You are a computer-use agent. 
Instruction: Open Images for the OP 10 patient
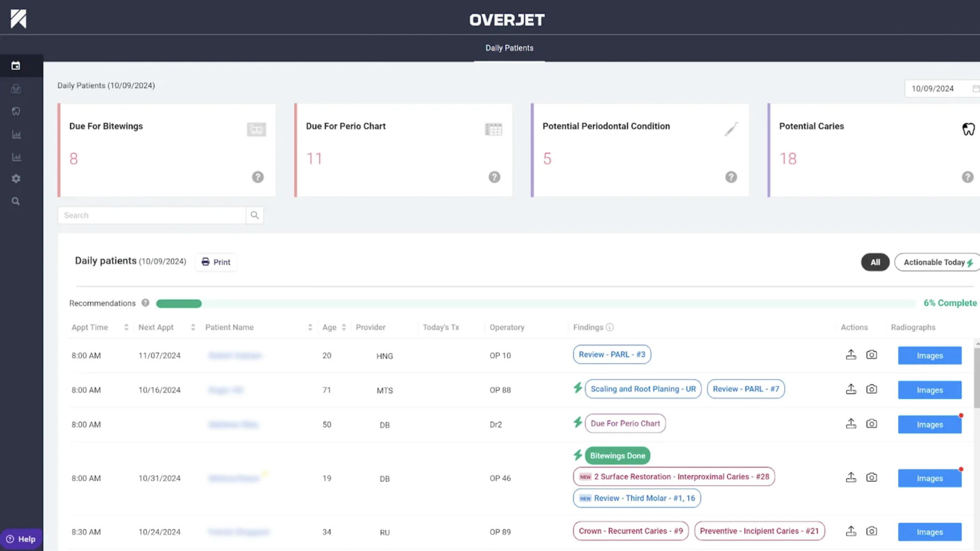pos(930,355)
